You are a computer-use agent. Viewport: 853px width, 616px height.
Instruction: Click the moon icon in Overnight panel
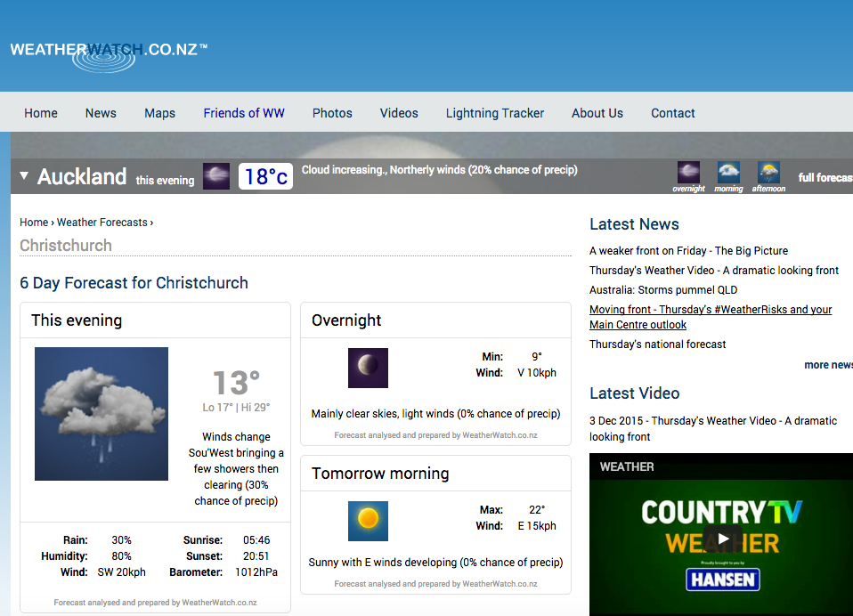[x=368, y=368]
